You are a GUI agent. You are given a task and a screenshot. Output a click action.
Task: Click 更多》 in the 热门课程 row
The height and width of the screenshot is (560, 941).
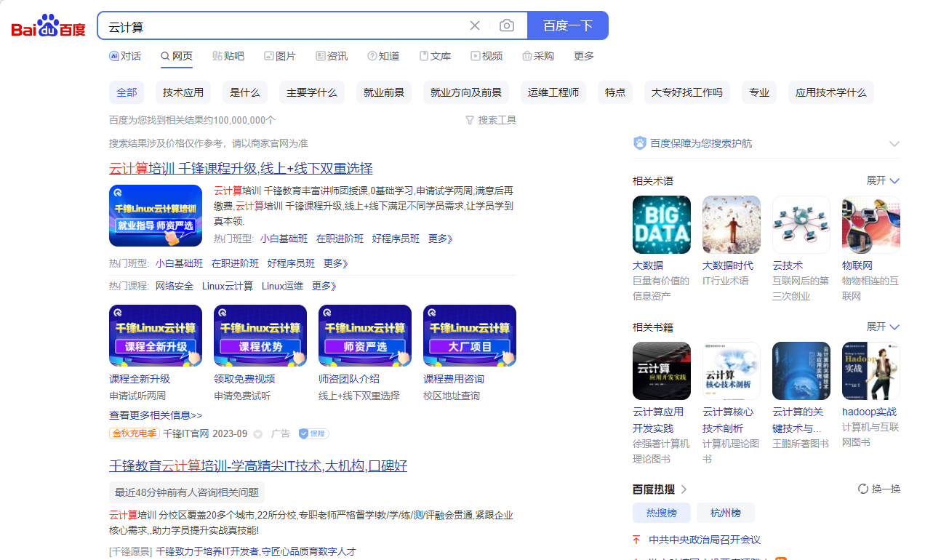tap(324, 286)
